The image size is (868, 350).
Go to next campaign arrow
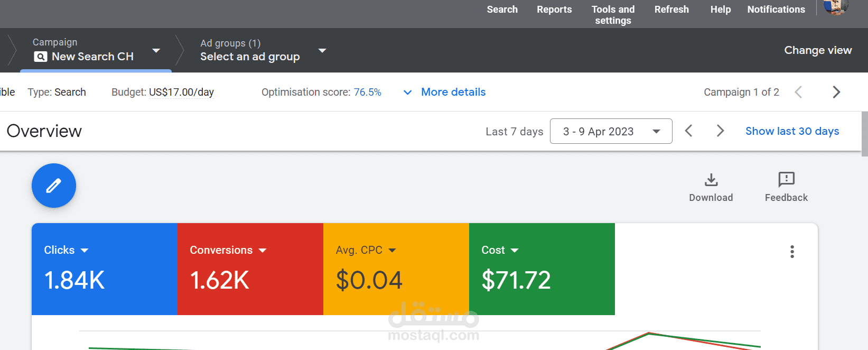coord(836,92)
